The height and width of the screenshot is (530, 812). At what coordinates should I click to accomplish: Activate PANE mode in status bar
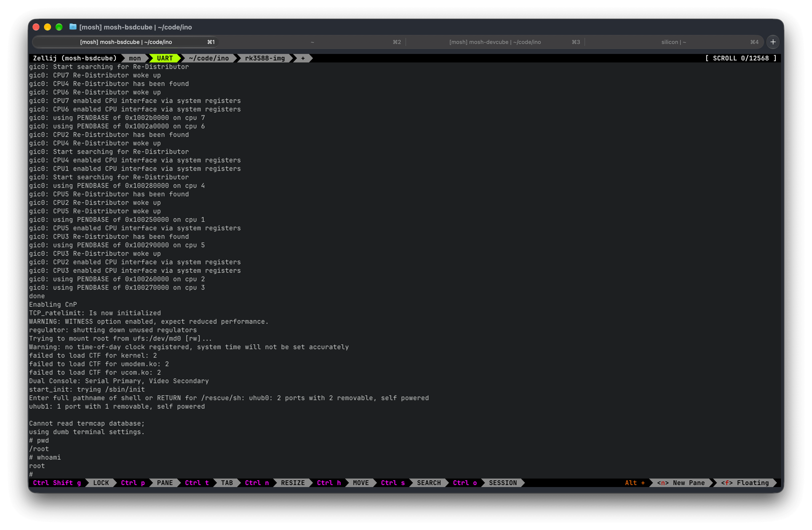coord(165,483)
